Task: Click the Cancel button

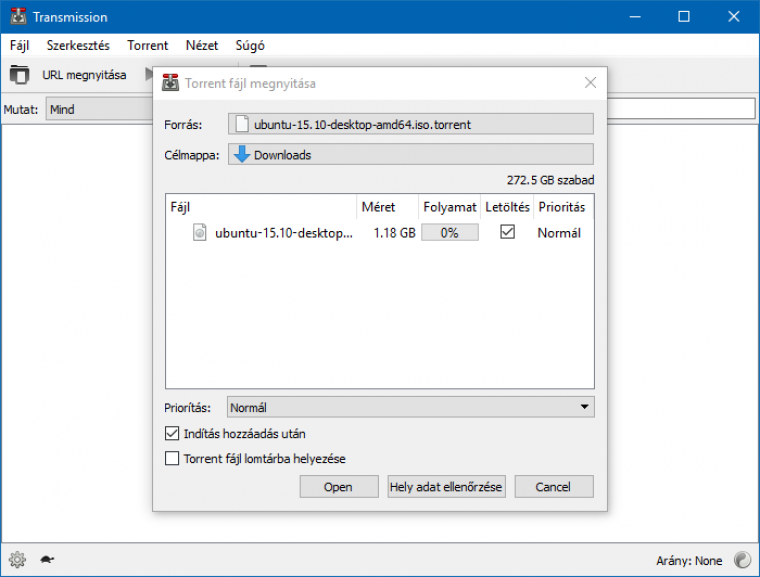Action: pyautogui.click(x=554, y=486)
